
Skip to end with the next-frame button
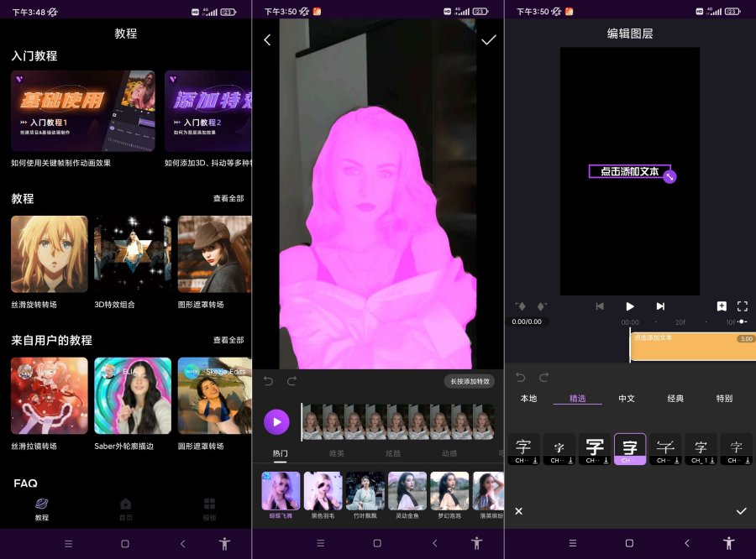tap(660, 306)
